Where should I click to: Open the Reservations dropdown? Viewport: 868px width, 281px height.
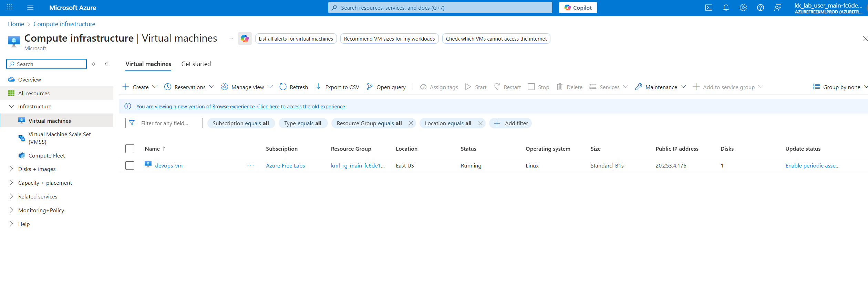[x=189, y=87]
